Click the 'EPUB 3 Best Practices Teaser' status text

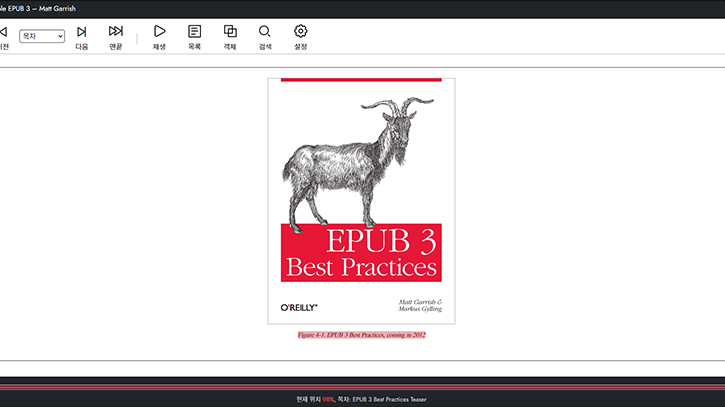[389, 399]
